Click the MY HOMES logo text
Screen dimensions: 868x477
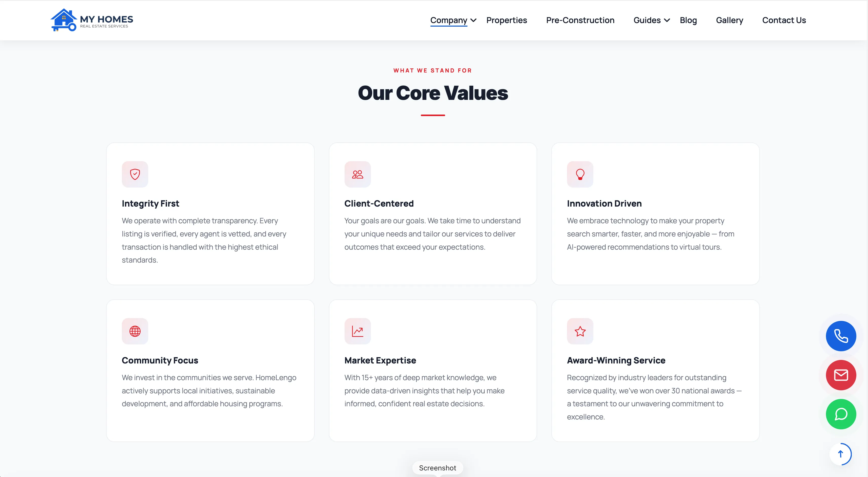(106, 19)
